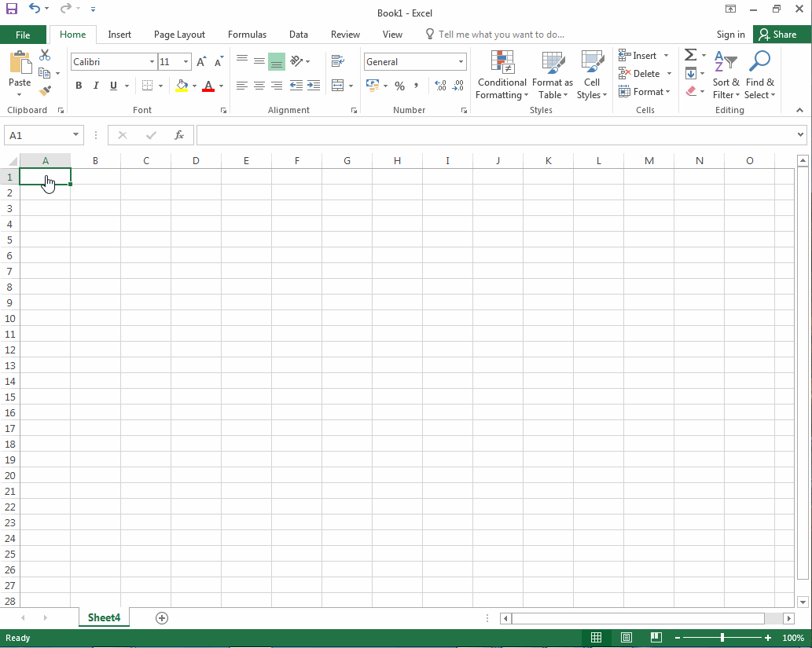Click the Paste clipboard icon
Screen dimensions: 812x648
tap(20, 63)
